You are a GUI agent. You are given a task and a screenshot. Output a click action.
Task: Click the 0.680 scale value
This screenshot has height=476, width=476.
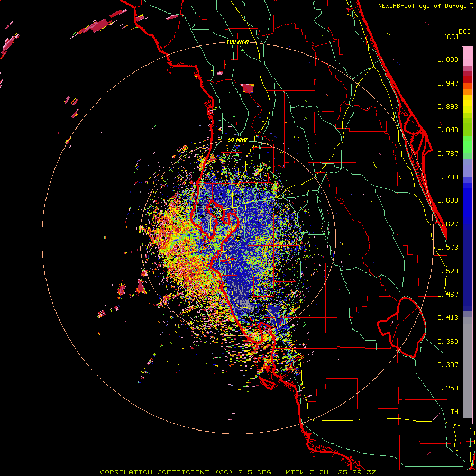coord(448,200)
